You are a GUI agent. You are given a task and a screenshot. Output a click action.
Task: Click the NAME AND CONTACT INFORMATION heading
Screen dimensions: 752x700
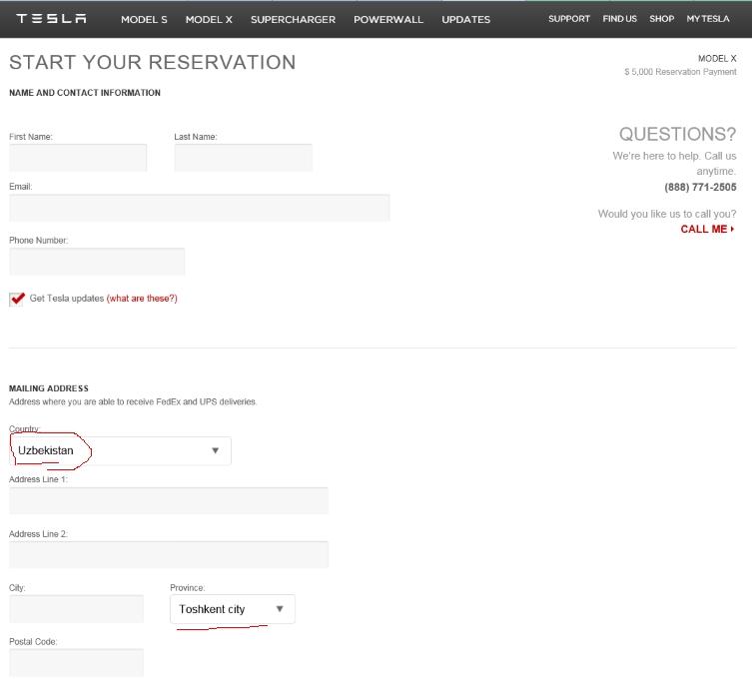(x=85, y=93)
